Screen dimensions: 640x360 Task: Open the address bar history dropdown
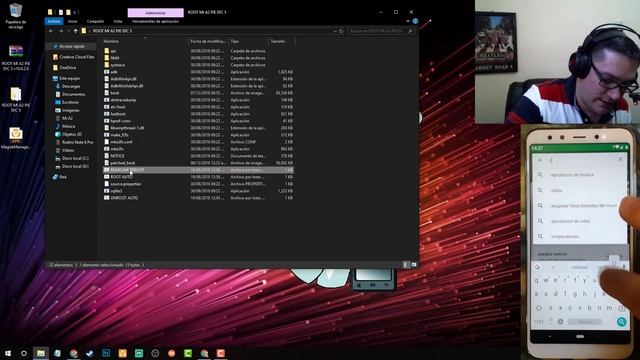[x=335, y=31]
